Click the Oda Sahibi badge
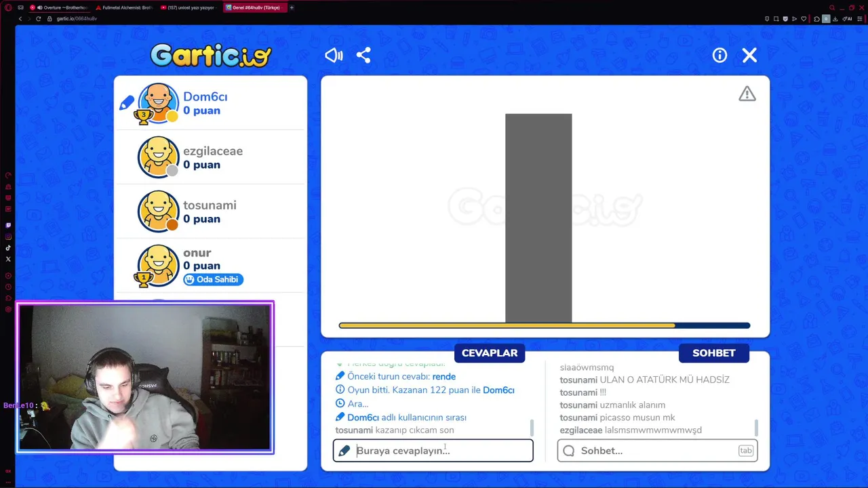868x488 pixels. [213, 279]
